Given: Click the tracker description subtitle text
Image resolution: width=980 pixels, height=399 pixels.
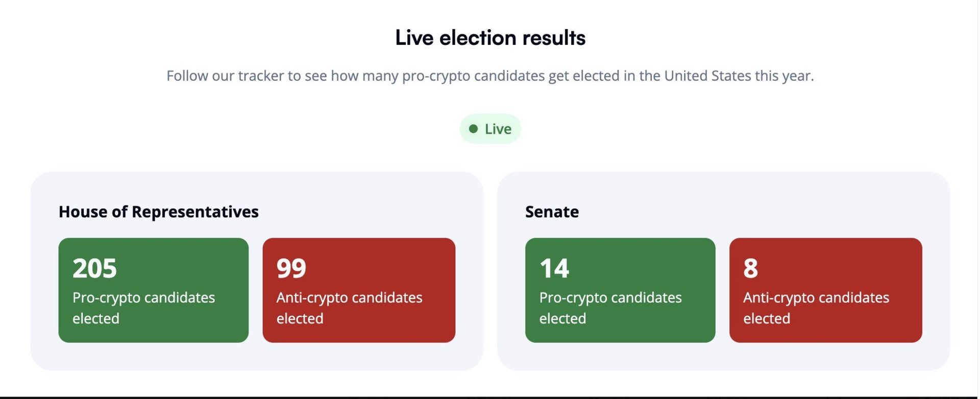Looking at the screenshot, I should (x=490, y=76).
